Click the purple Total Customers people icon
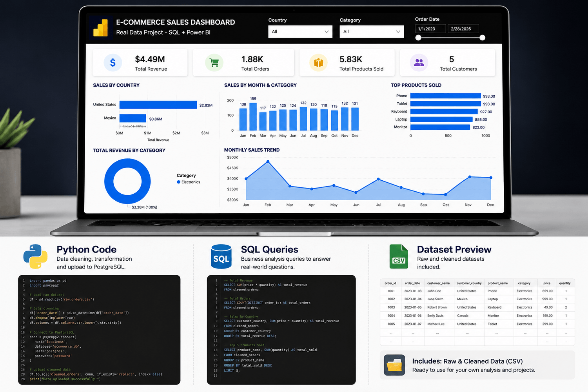The width and height of the screenshot is (588, 392). pos(419,63)
